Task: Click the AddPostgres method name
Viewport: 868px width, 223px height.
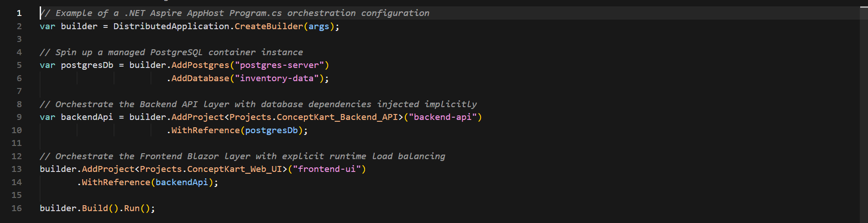Action: pyautogui.click(x=200, y=65)
